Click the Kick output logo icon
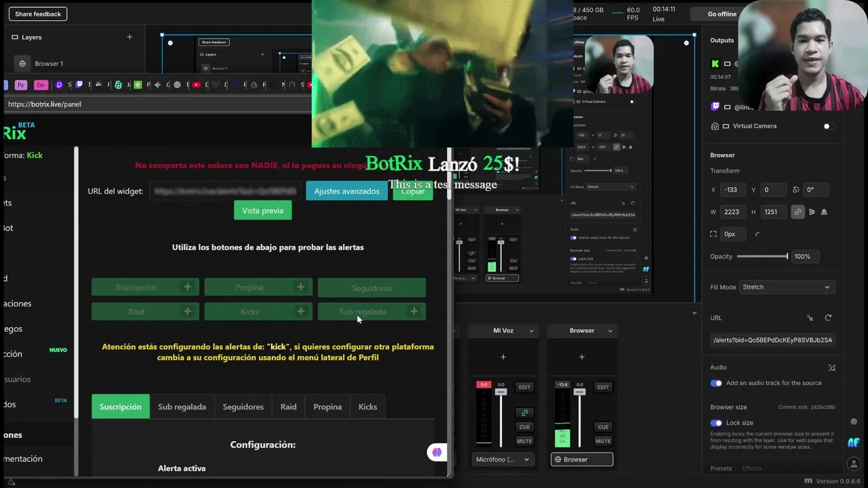Screen dimensions: 868x488 (715, 64)
